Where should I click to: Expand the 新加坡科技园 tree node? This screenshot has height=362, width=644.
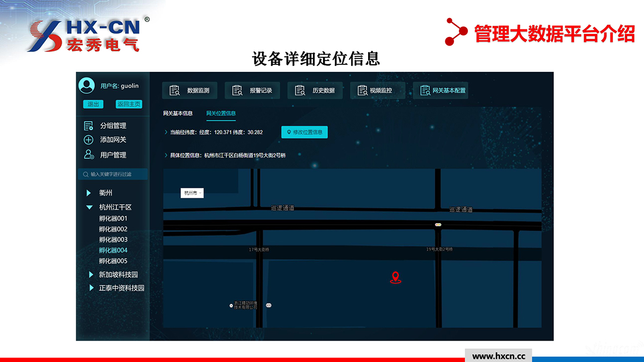pos(91,275)
